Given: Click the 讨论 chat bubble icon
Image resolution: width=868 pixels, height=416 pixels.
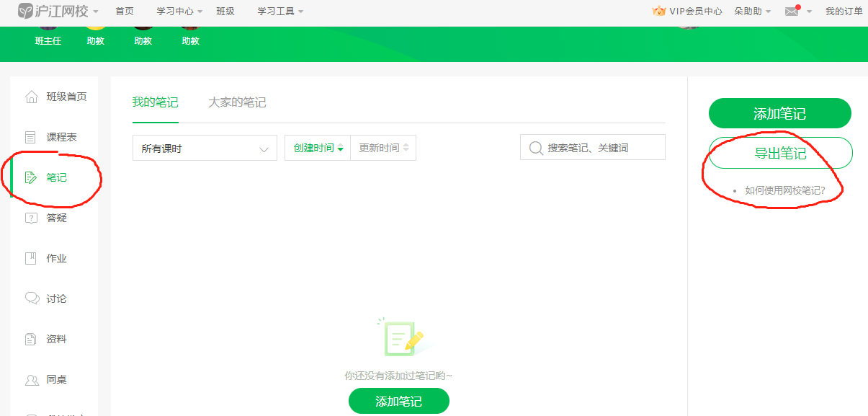Looking at the screenshot, I should 31,298.
